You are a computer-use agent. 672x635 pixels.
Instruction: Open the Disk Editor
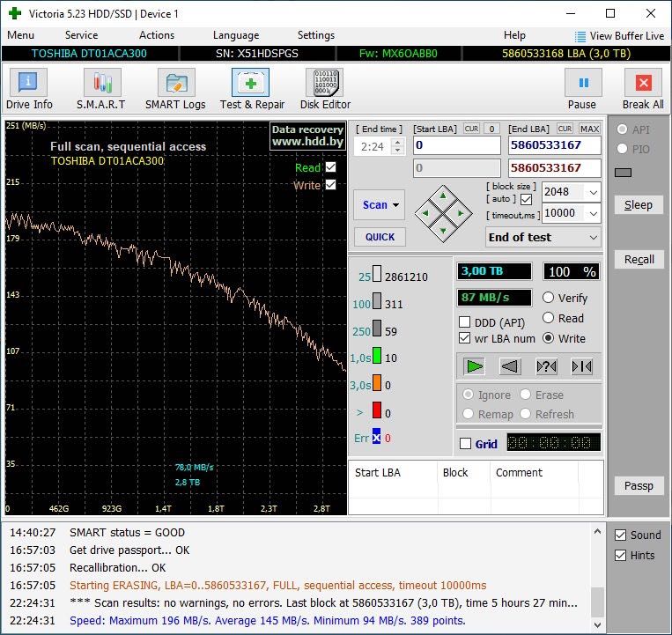tap(325, 89)
